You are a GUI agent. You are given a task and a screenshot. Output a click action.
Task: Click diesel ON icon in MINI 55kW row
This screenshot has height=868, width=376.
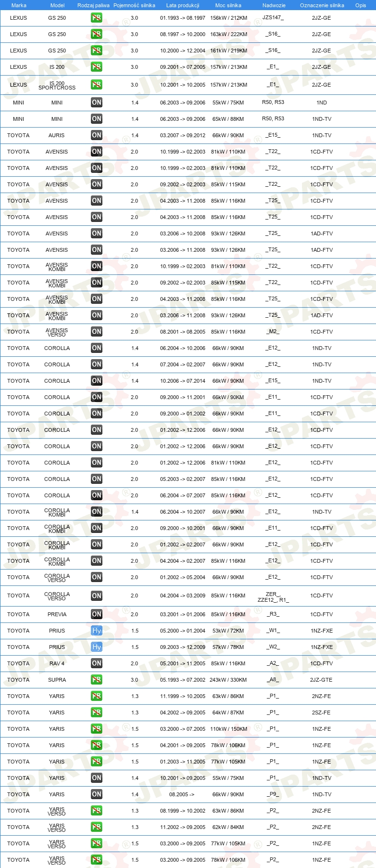click(x=97, y=103)
